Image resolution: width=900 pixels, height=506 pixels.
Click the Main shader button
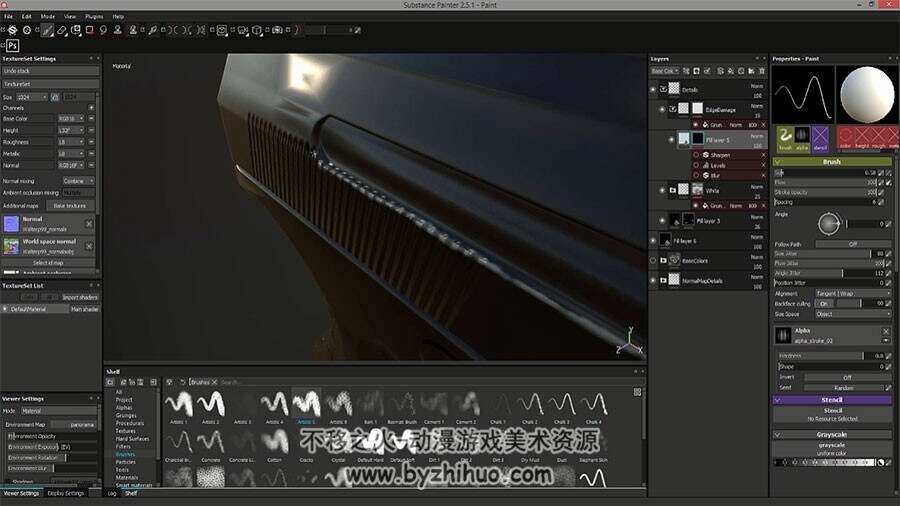pyautogui.click(x=84, y=309)
